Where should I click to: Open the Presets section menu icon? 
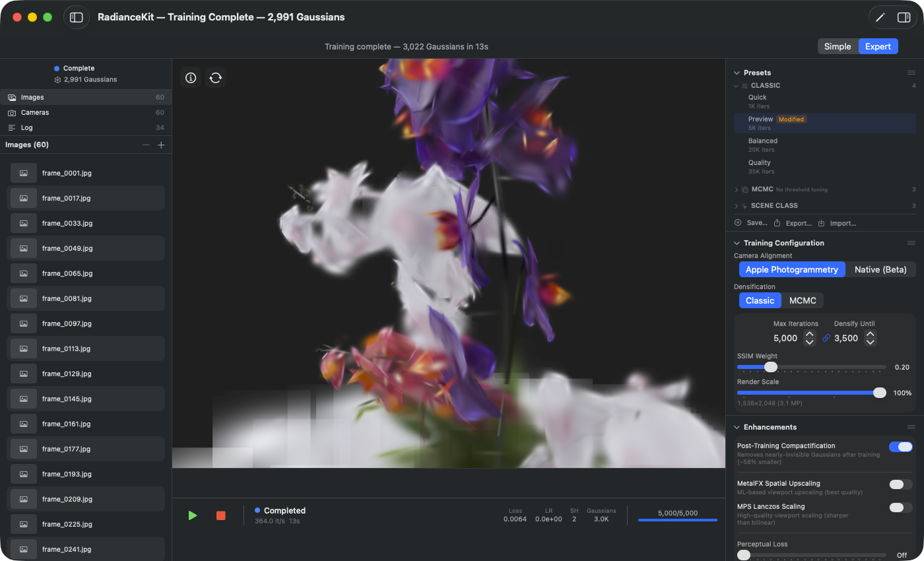pyautogui.click(x=911, y=73)
